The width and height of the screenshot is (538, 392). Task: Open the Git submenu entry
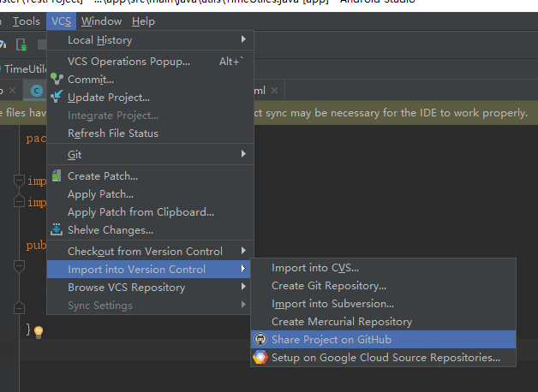click(150, 154)
